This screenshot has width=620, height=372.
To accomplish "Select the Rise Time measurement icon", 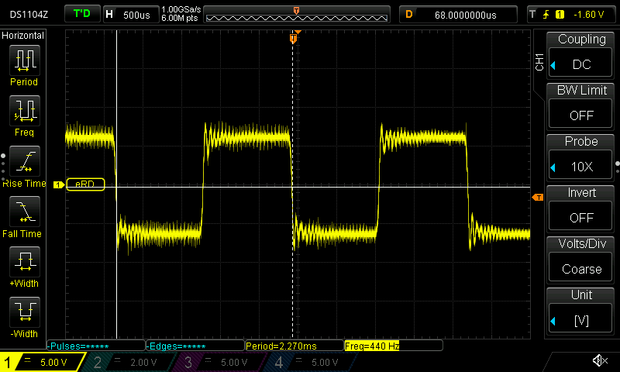I will pyautogui.click(x=24, y=161).
